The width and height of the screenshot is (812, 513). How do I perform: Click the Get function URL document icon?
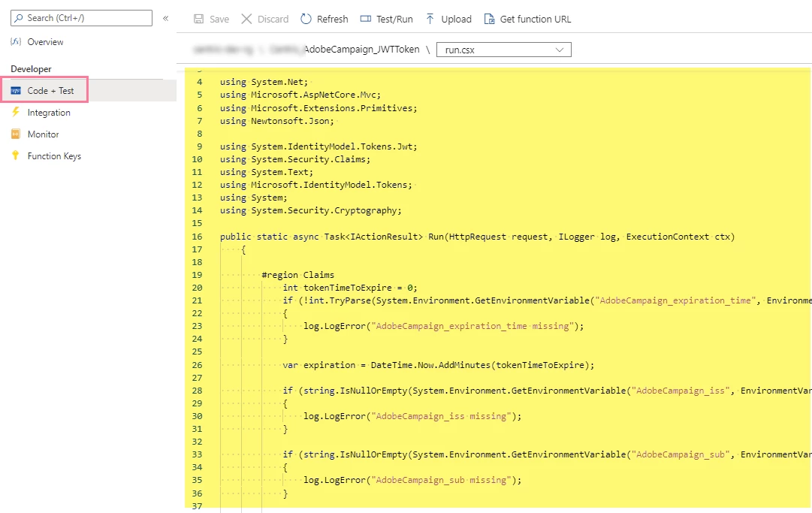pos(489,20)
